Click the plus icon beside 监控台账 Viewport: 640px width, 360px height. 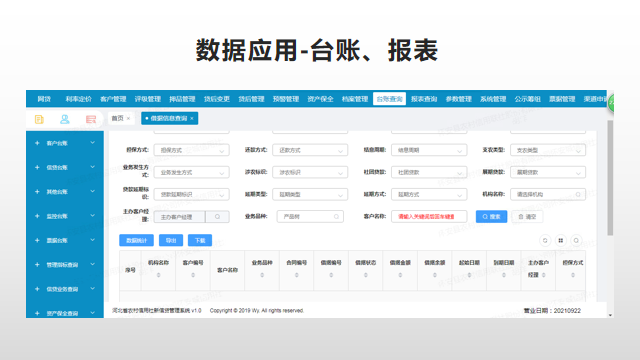pyautogui.click(x=37, y=216)
